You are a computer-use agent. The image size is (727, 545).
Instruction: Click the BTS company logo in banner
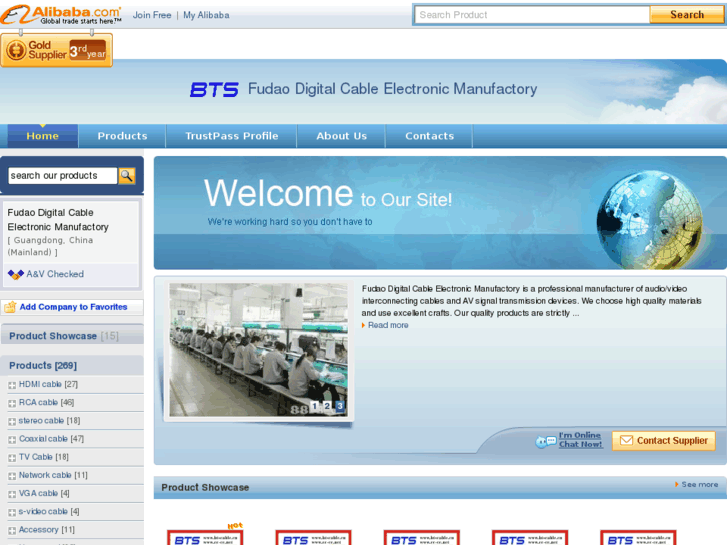coord(214,89)
